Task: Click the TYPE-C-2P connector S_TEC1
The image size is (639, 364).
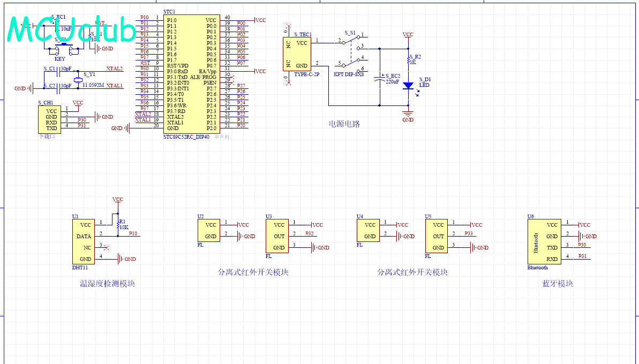Action: point(297,54)
